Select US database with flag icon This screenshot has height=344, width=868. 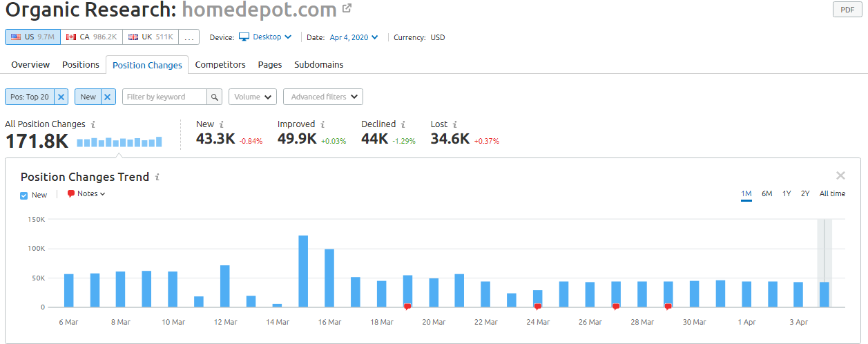(x=32, y=37)
